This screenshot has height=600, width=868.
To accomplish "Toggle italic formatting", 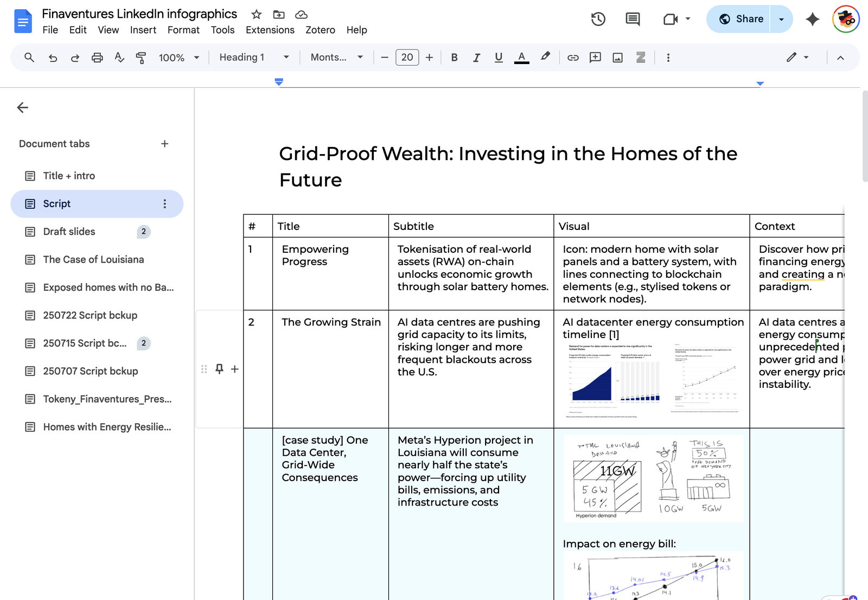I will pos(476,58).
